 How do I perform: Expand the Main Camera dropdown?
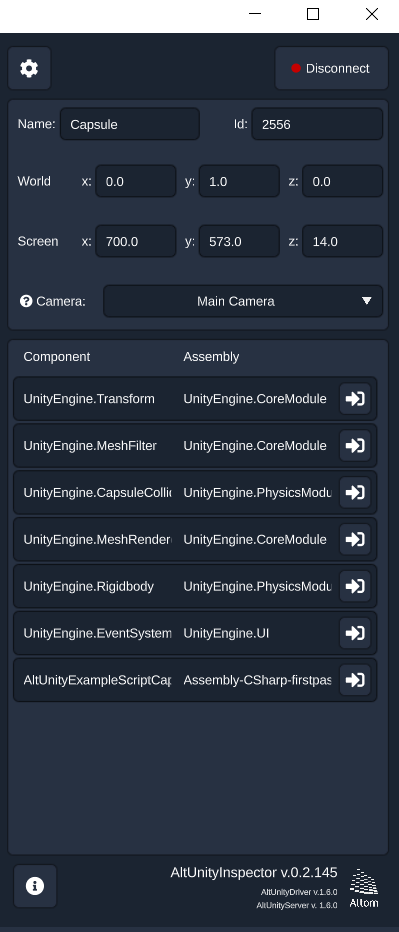[243, 301]
